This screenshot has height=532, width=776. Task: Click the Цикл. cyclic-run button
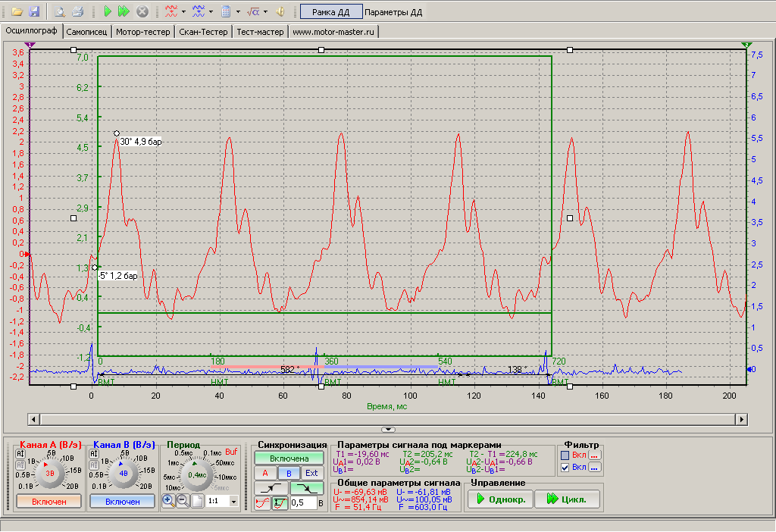tap(567, 499)
